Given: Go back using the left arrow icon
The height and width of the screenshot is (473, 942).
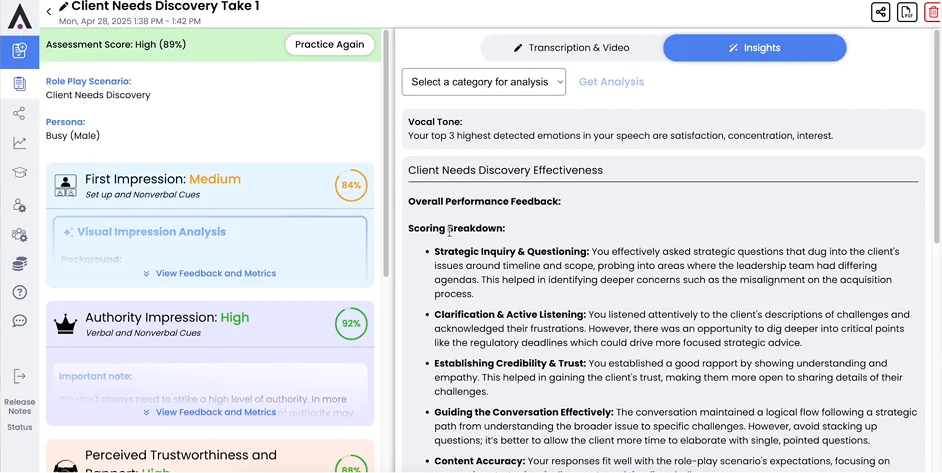Looking at the screenshot, I should (49, 12).
